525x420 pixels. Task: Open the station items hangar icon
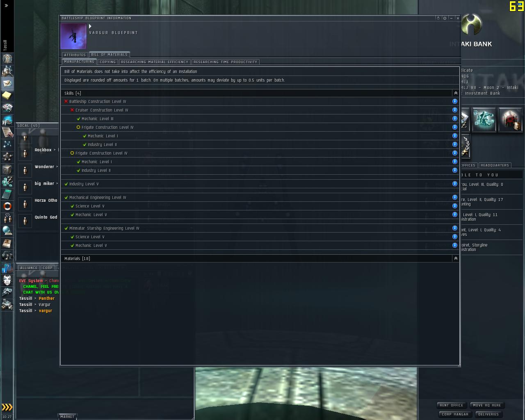click(x=7, y=305)
